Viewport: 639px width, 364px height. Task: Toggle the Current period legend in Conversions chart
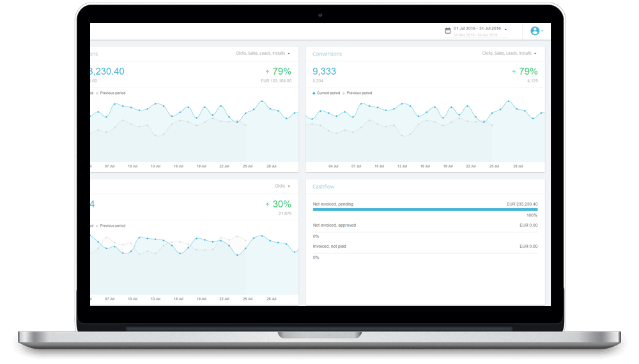326,93
